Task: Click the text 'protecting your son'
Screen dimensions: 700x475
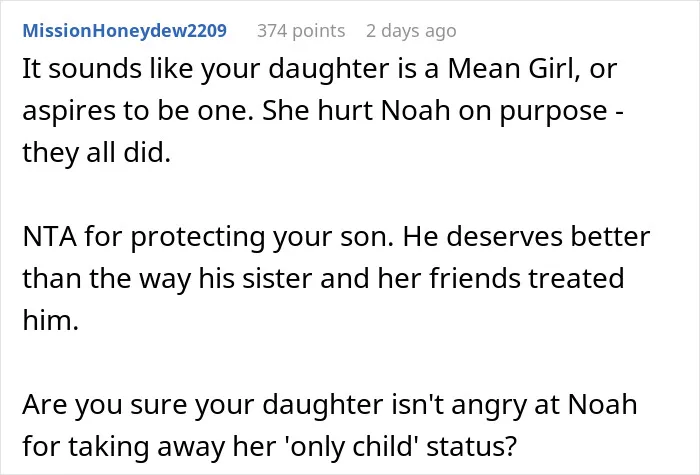Action: (x=262, y=237)
